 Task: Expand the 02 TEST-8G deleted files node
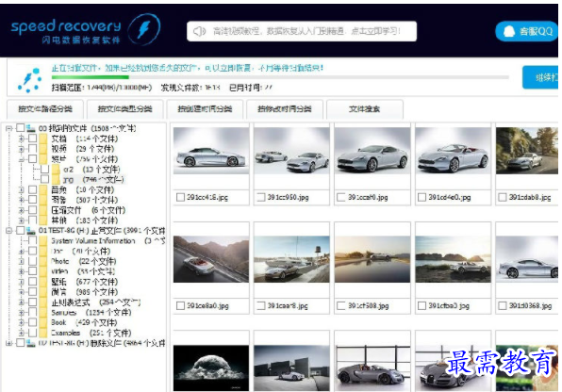(x=9, y=343)
